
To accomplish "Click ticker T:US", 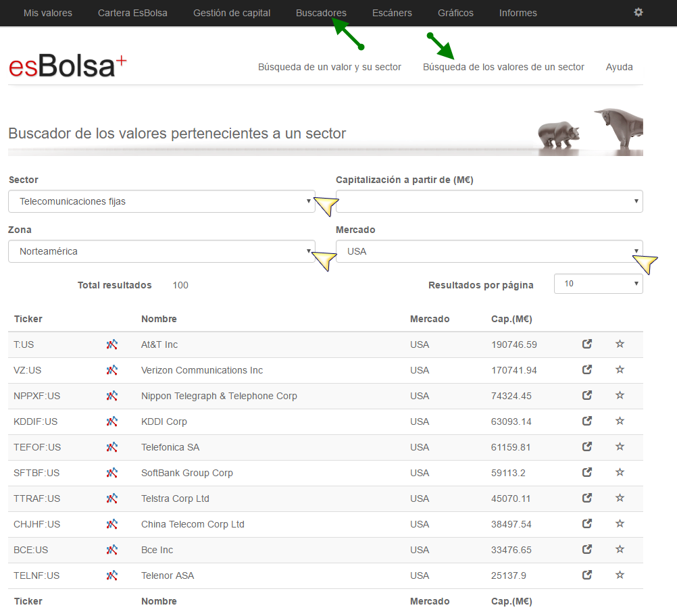I will pos(24,344).
